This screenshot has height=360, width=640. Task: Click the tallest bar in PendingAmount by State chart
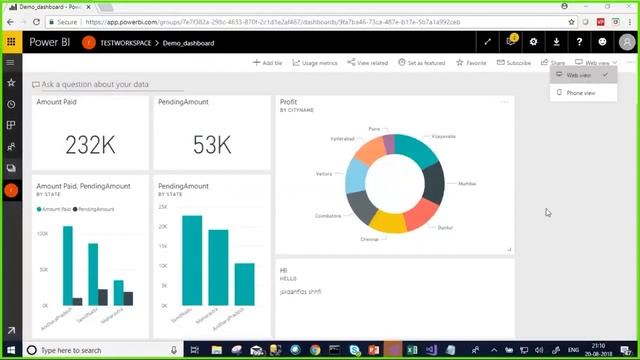tap(192, 260)
